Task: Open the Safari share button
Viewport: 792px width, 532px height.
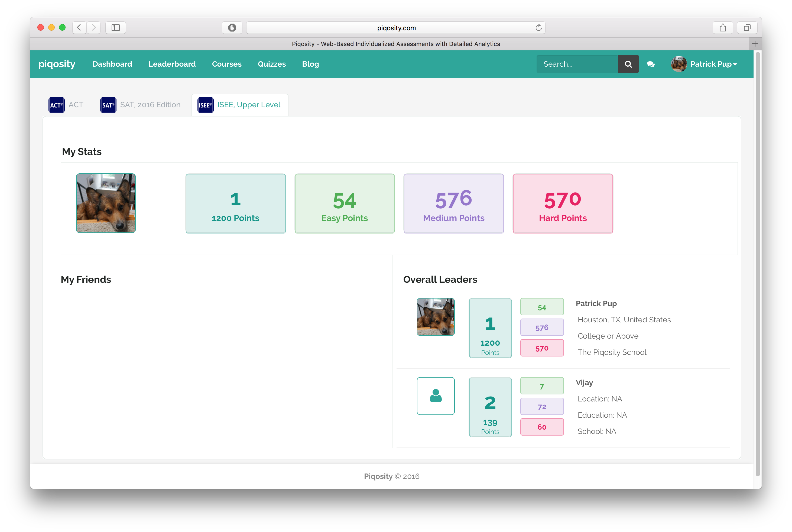Action: 723,27
